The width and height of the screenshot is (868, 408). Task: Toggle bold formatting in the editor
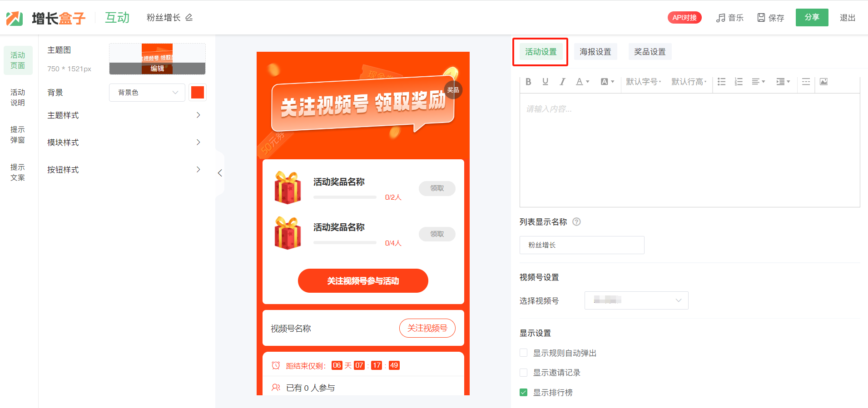pyautogui.click(x=528, y=82)
